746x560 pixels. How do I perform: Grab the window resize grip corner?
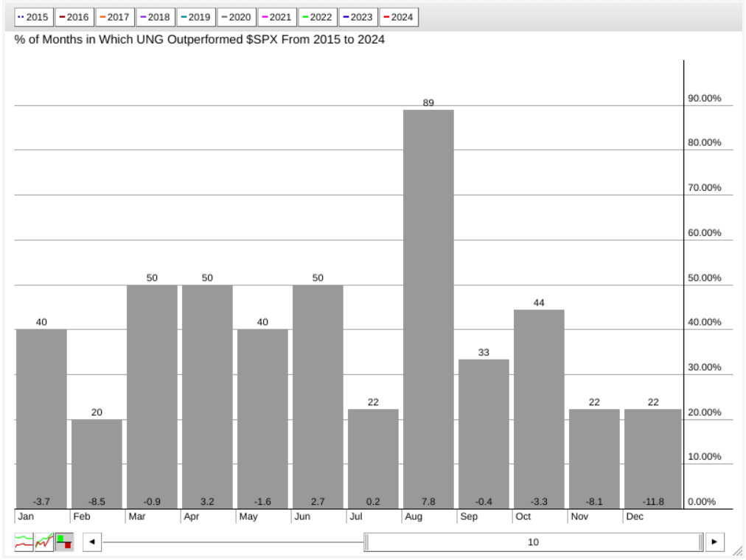click(736, 551)
